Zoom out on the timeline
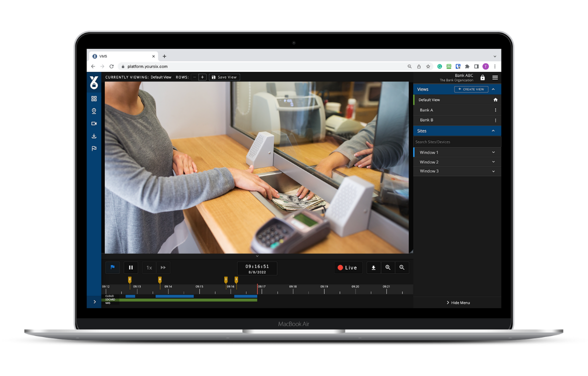The height and width of the screenshot is (376, 588). point(401,268)
